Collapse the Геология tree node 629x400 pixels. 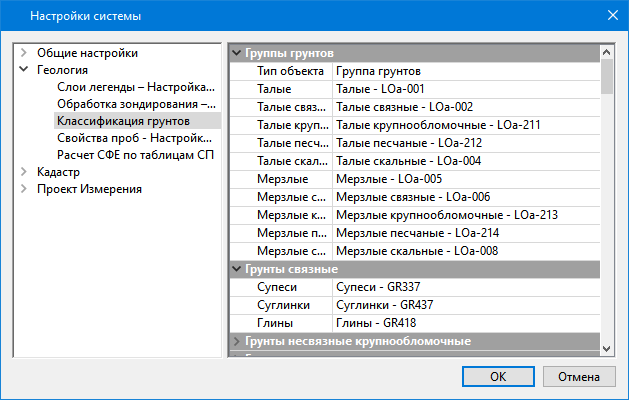[x=24, y=69]
